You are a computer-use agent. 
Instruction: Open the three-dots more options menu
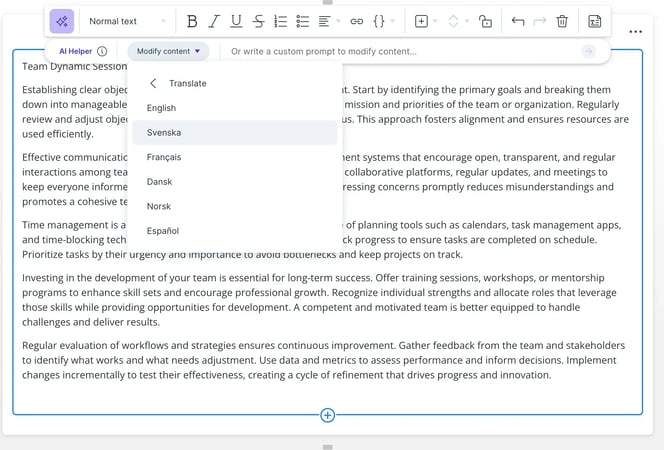(635, 32)
